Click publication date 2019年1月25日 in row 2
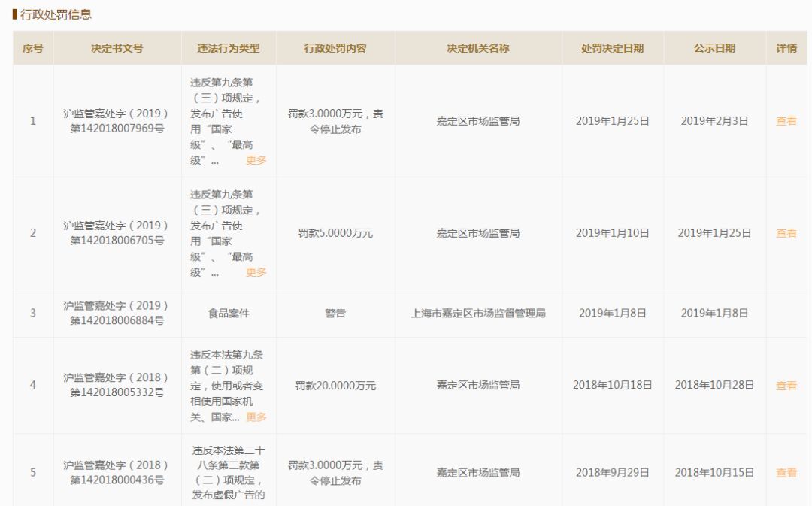Screen dimensions: 812x506 715,233
